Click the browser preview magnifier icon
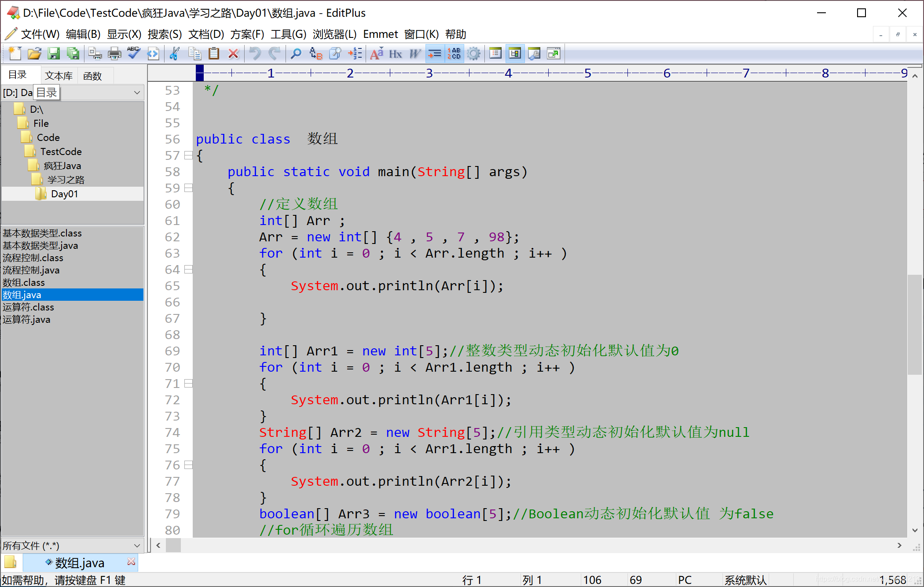 click(x=534, y=54)
